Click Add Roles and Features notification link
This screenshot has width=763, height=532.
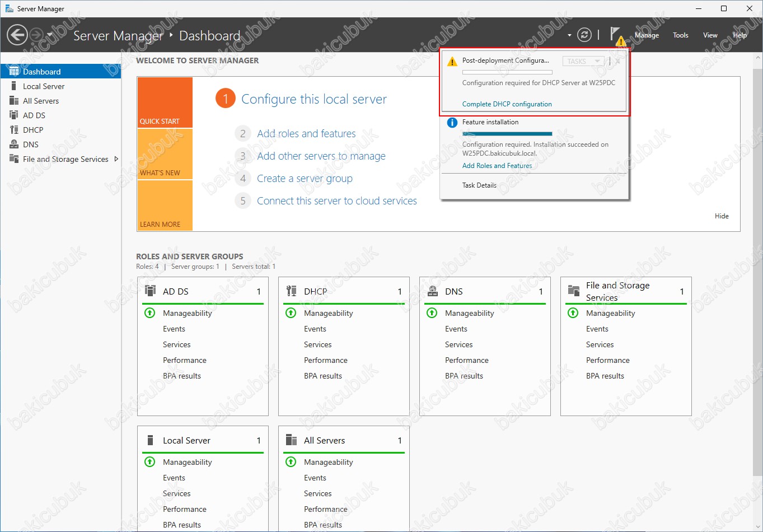click(497, 165)
